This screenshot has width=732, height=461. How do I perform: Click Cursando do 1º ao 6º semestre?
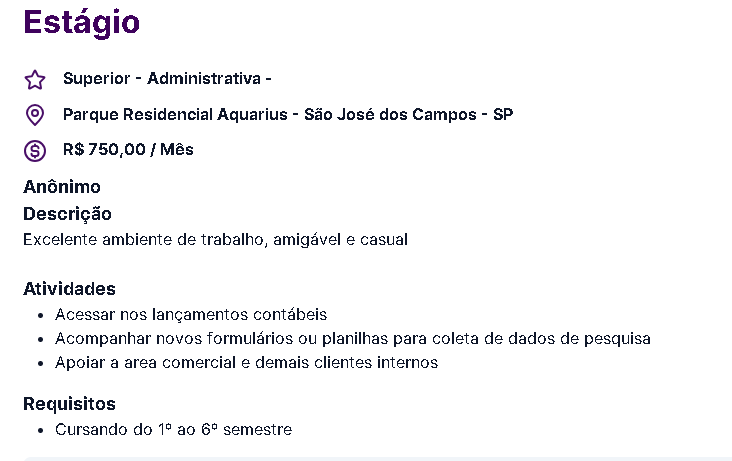click(x=173, y=429)
